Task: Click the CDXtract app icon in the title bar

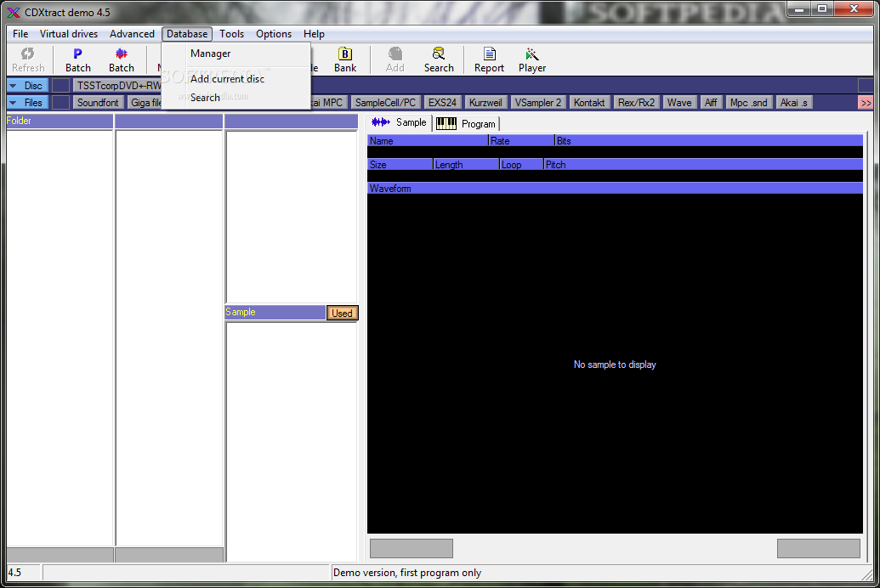Action: click(x=14, y=13)
